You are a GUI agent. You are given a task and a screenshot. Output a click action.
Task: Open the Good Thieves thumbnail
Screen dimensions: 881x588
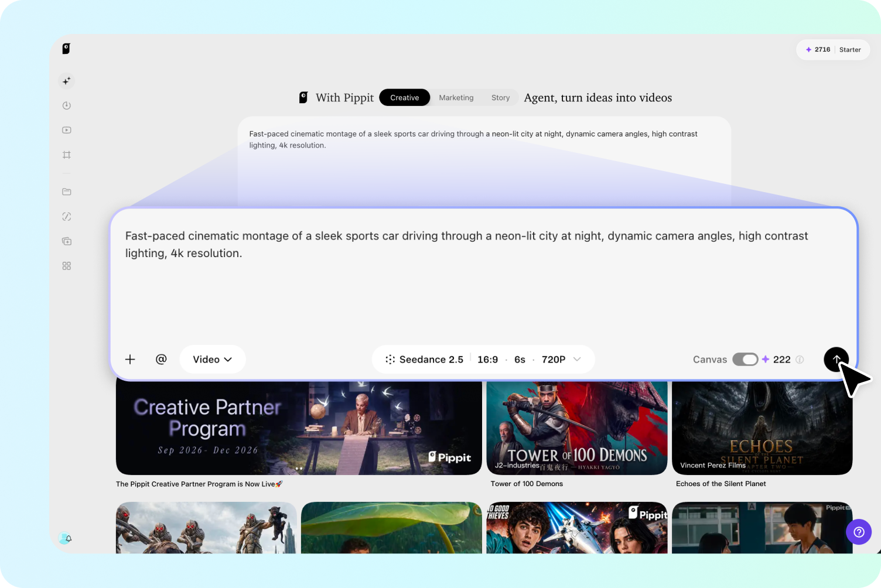pyautogui.click(x=577, y=528)
